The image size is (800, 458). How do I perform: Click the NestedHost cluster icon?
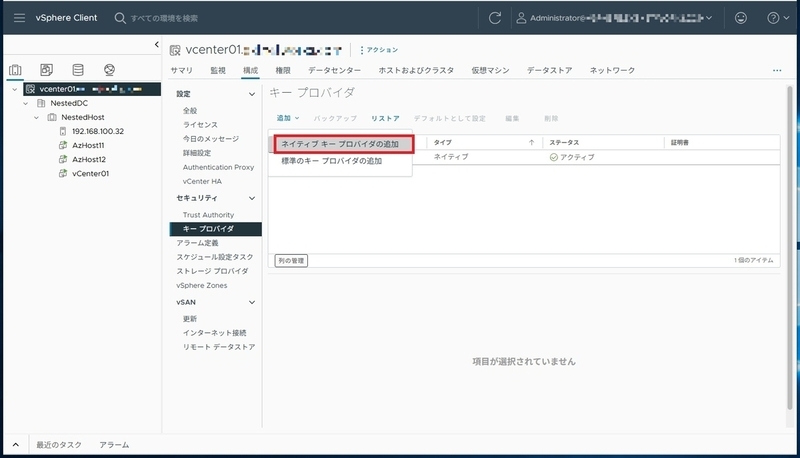pyautogui.click(x=52, y=117)
